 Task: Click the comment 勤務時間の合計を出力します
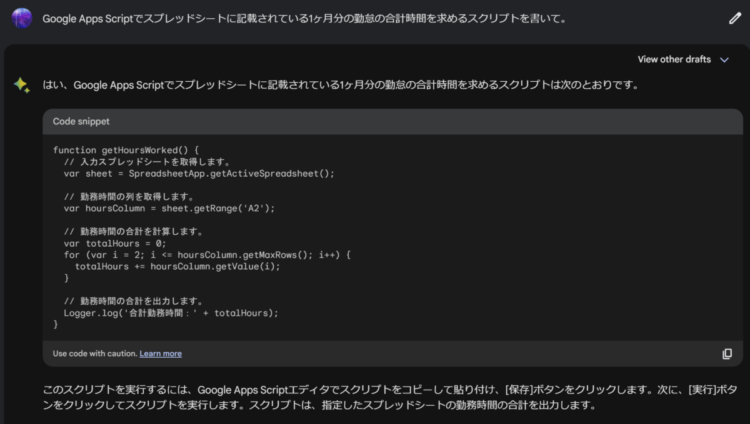(133, 301)
